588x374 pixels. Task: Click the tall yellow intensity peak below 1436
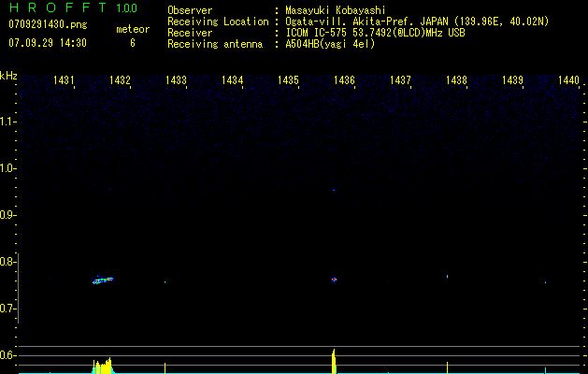[x=334, y=361]
